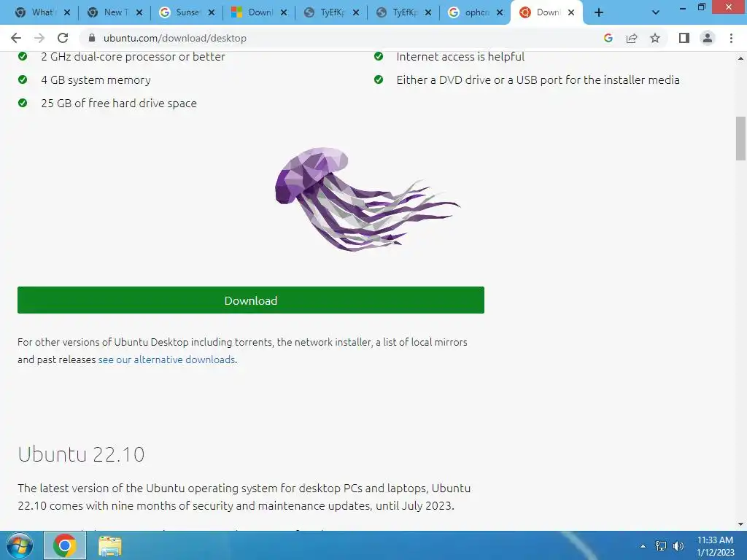Click the volume speaker tray icon

678,546
